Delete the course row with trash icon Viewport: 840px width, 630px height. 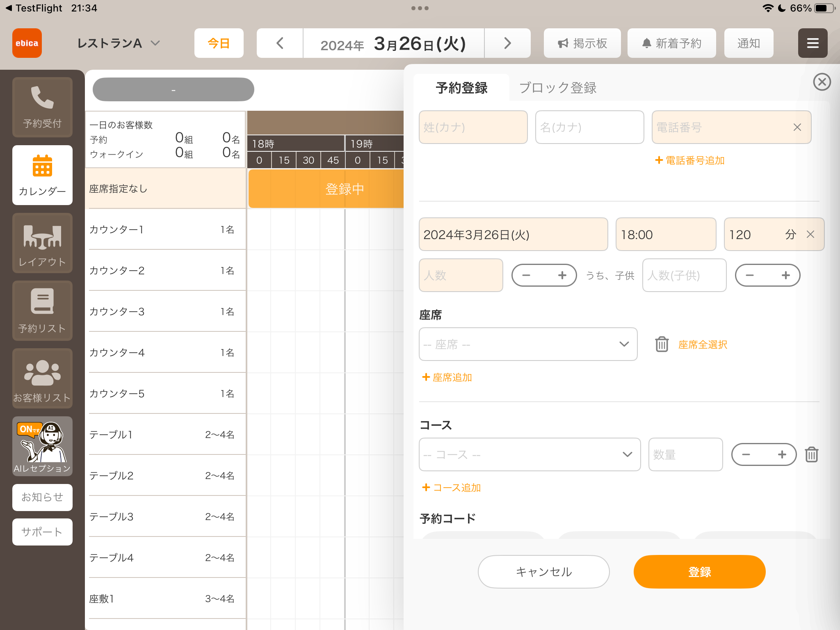coord(812,454)
